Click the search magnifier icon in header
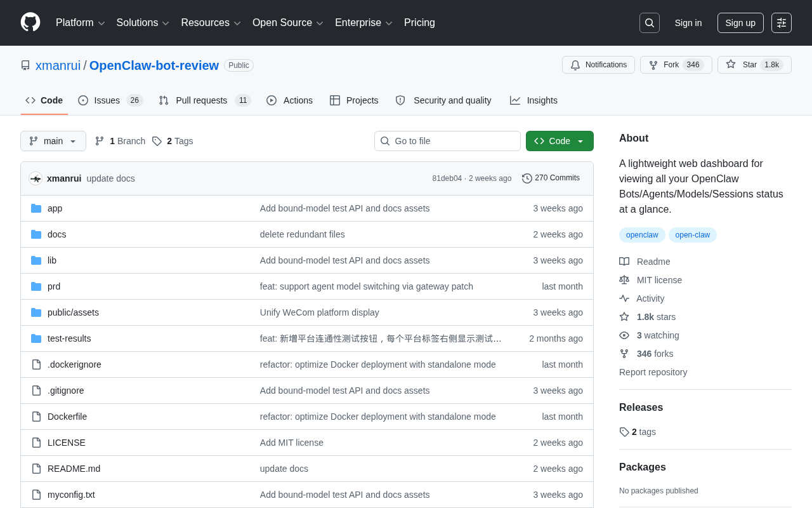Image resolution: width=812 pixels, height=508 pixels. pos(650,23)
